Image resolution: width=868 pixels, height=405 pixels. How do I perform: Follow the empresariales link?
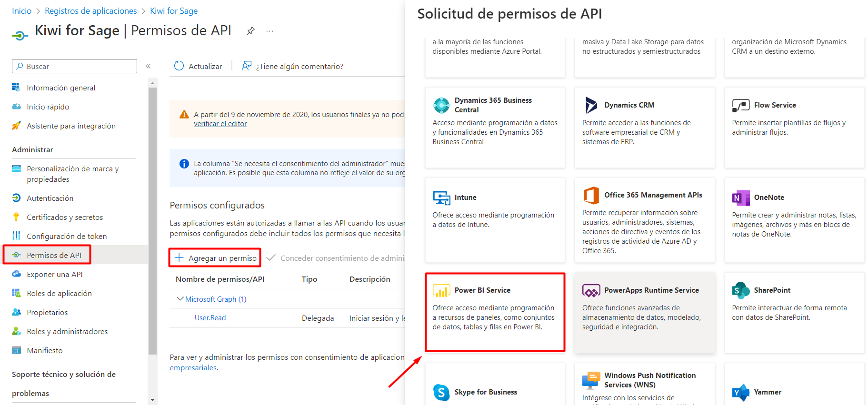(193, 367)
